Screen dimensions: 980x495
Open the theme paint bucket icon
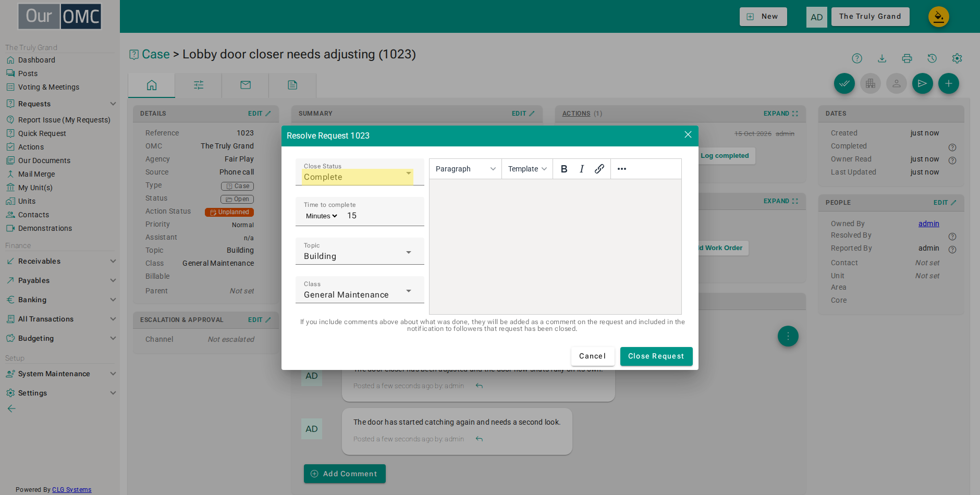pyautogui.click(x=939, y=17)
